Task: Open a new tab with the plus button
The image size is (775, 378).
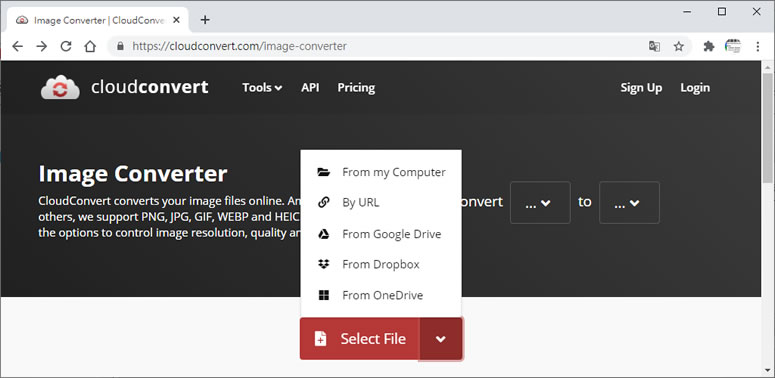Action: click(x=205, y=20)
